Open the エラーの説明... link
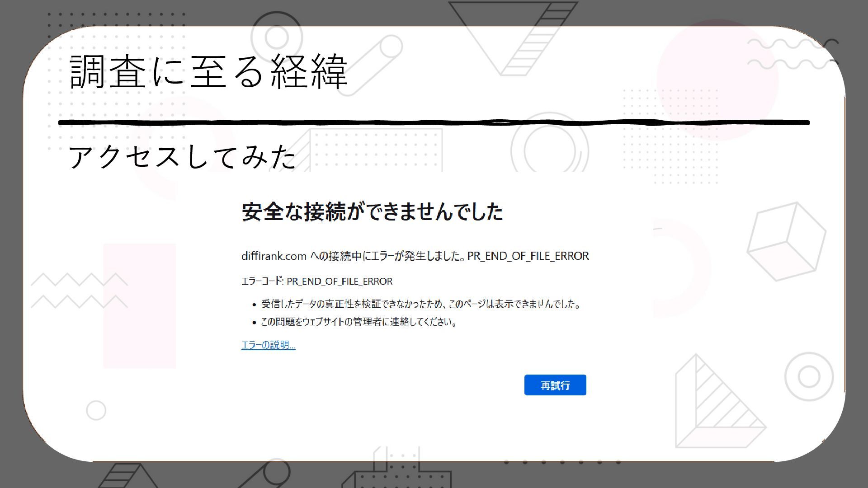Image resolution: width=868 pixels, height=488 pixels. (268, 345)
